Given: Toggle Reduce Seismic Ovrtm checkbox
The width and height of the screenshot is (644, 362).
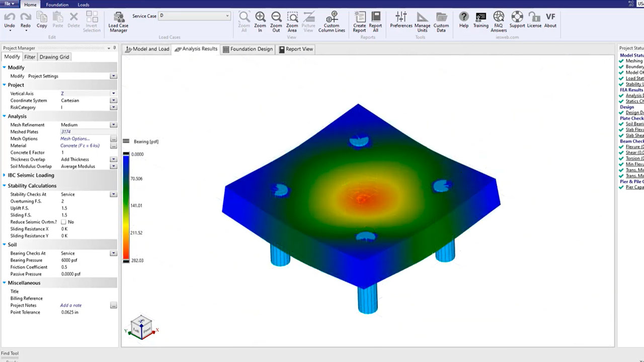Looking at the screenshot, I should (x=63, y=222).
